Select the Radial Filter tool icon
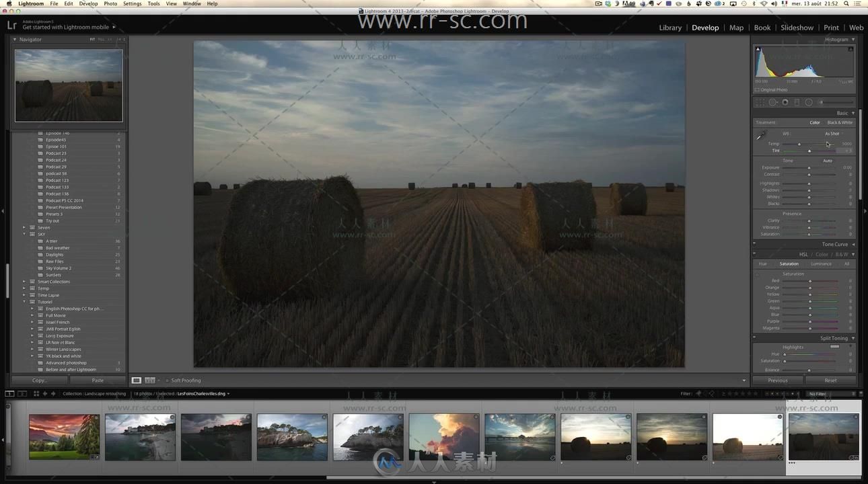The image size is (868, 484). tap(809, 102)
